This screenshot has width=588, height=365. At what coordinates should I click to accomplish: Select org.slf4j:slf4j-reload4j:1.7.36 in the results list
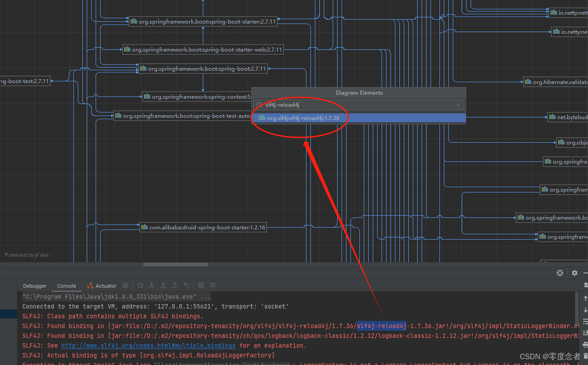[x=358, y=118]
